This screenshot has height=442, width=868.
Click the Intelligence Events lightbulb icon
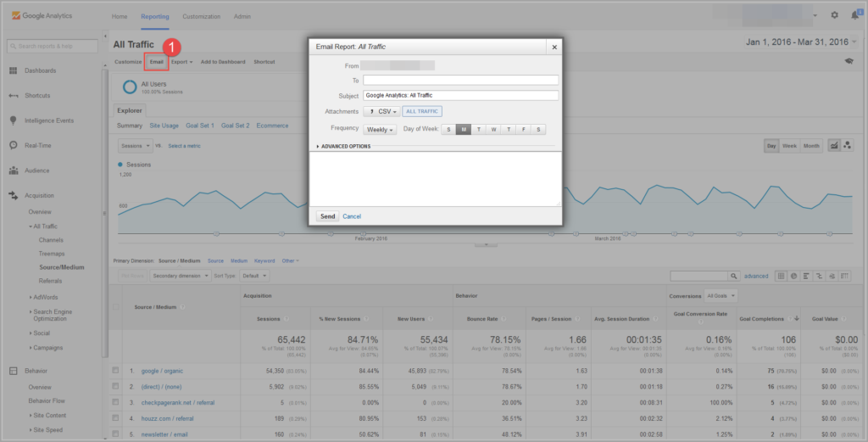point(14,120)
